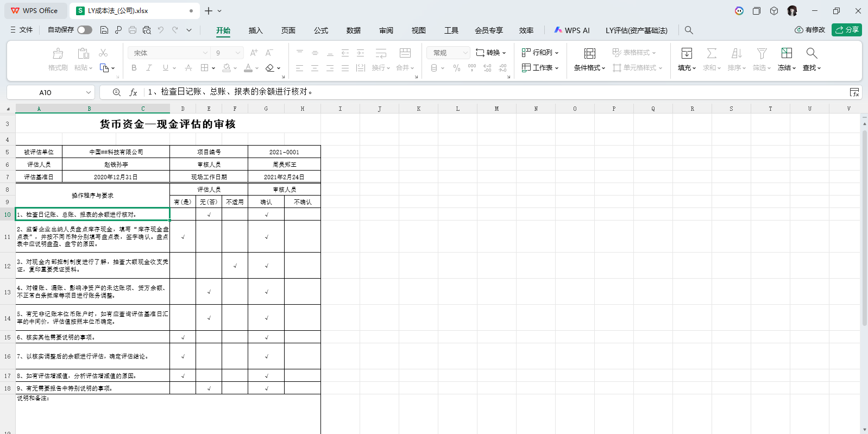Click the Align Right icon
868x434 pixels.
(330, 68)
